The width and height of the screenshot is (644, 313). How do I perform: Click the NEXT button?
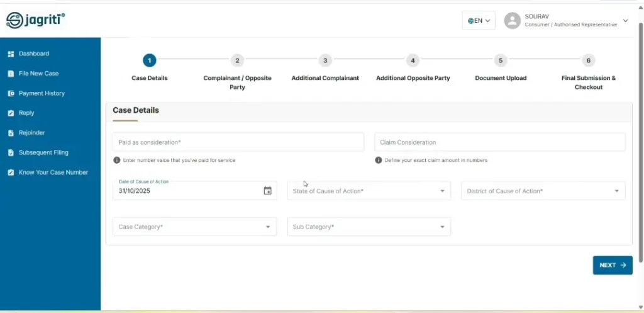tap(613, 265)
